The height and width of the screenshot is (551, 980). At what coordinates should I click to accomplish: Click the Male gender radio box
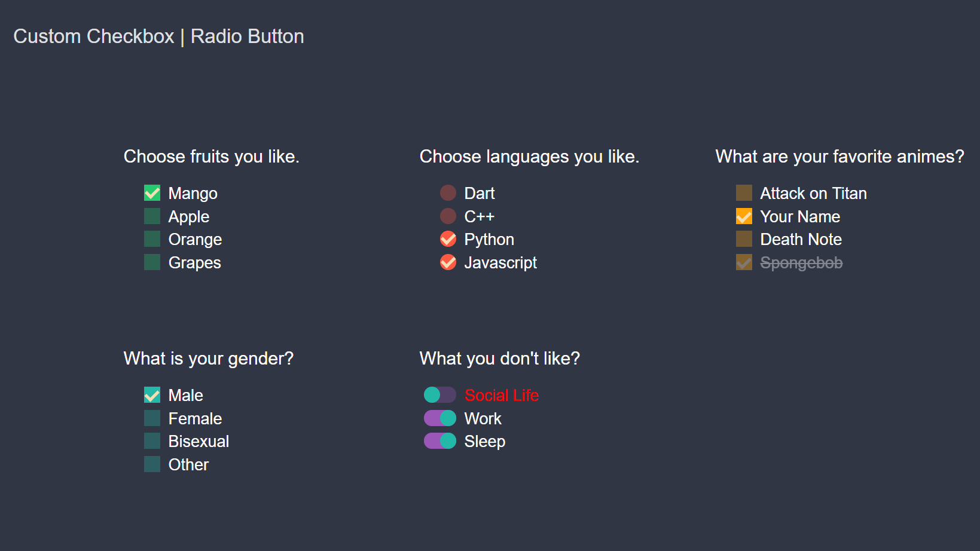coord(152,395)
